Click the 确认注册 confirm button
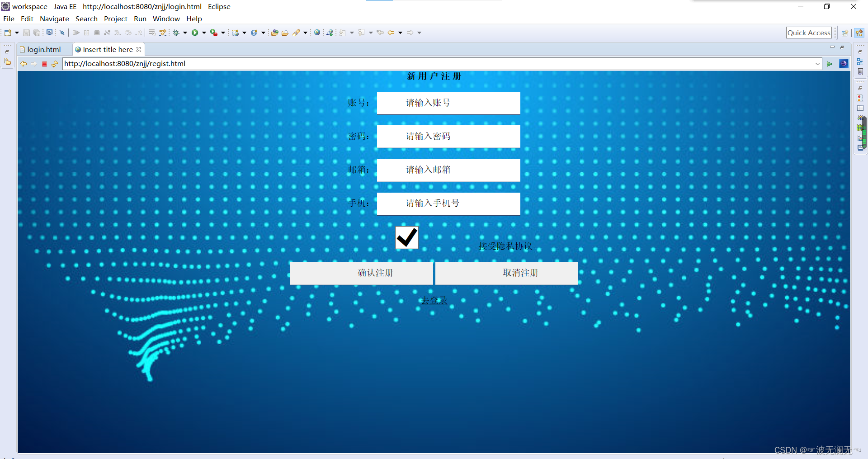The height and width of the screenshot is (459, 868). click(x=361, y=273)
